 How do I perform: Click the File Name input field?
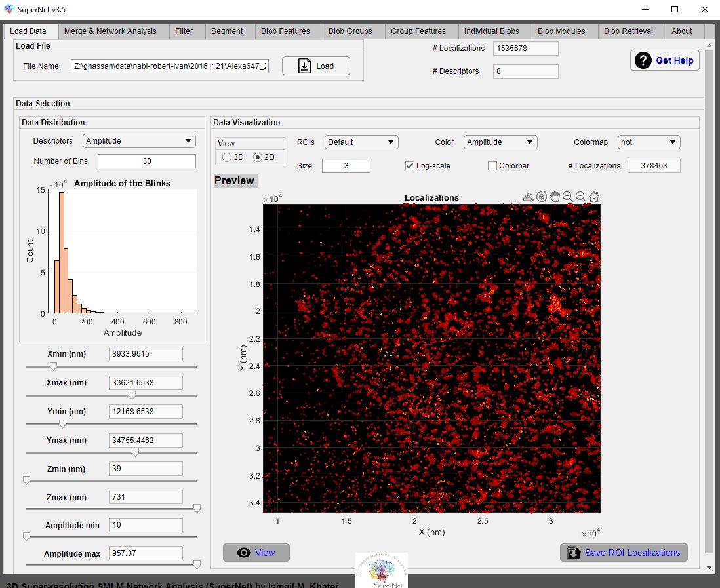coord(169,66)
